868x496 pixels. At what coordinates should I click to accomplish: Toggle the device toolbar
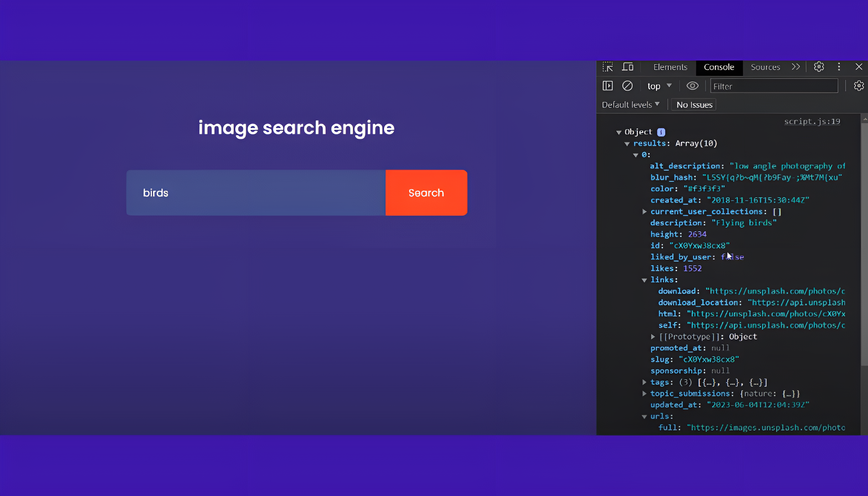628,67
